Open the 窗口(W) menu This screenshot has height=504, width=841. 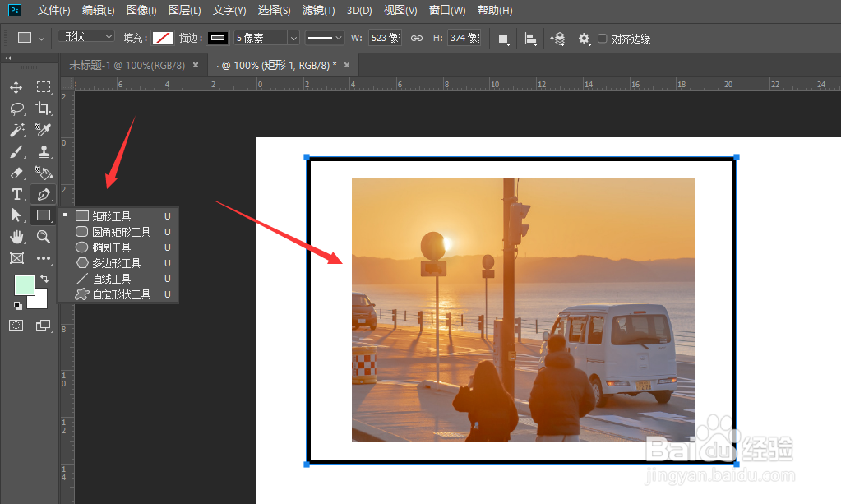click(x=447, y=10)
